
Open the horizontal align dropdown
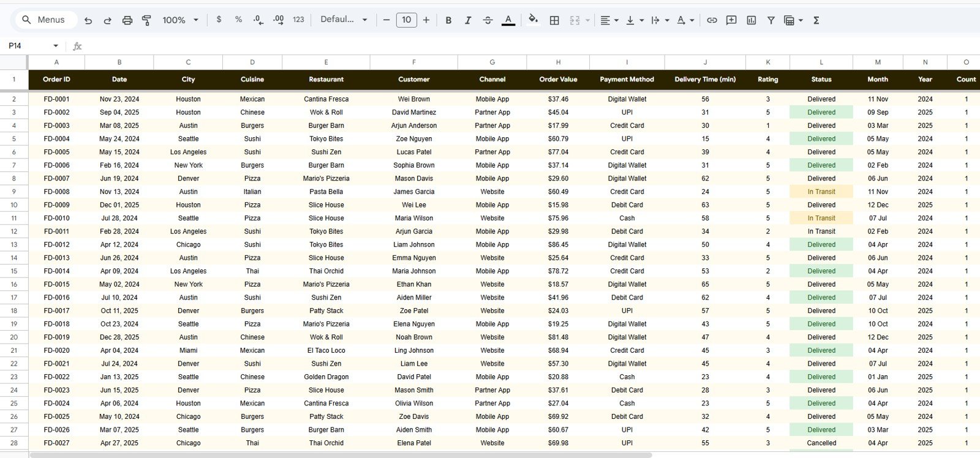[609, 20]
